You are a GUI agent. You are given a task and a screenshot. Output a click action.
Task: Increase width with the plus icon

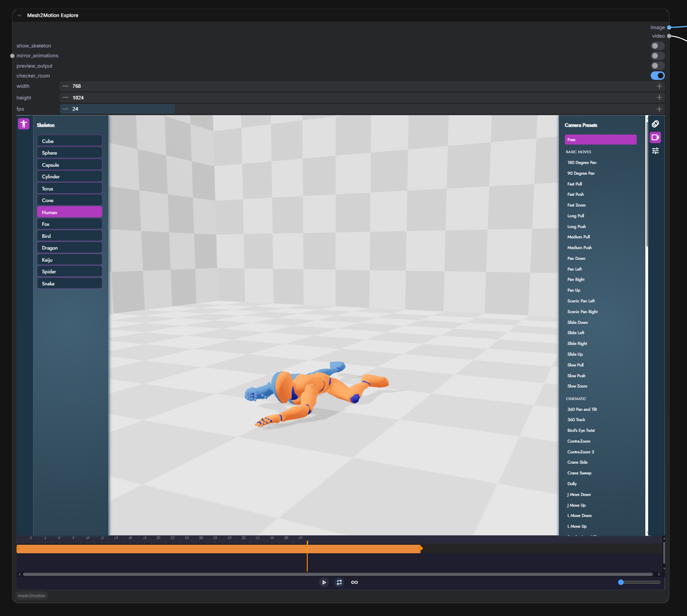pyautogui.click(x=659, y=86)
